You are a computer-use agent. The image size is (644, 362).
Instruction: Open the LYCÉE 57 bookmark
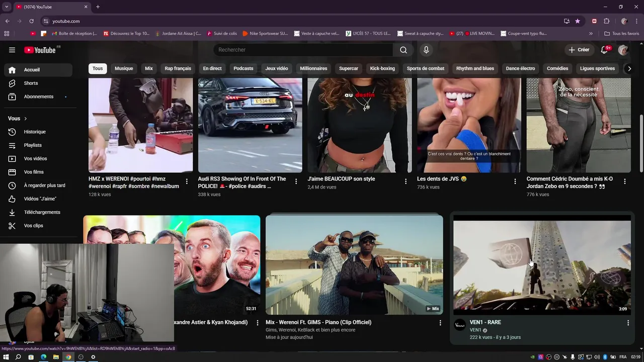(x=368, y=34)
